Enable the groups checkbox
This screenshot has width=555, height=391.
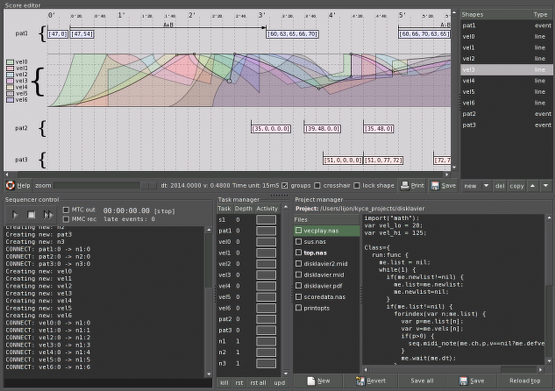pos(285,185)
